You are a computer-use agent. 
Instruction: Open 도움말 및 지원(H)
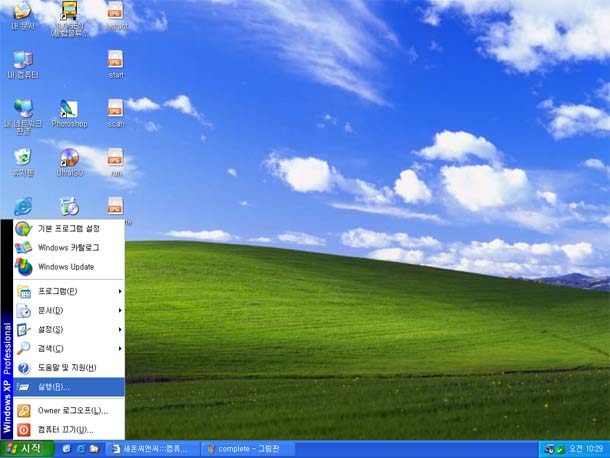click(69, 368)
